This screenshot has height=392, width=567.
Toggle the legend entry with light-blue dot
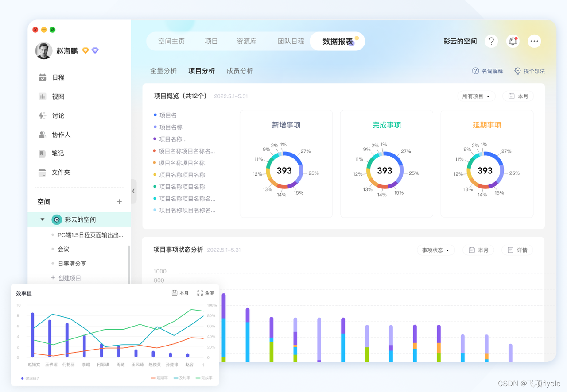tap(184, 210)
